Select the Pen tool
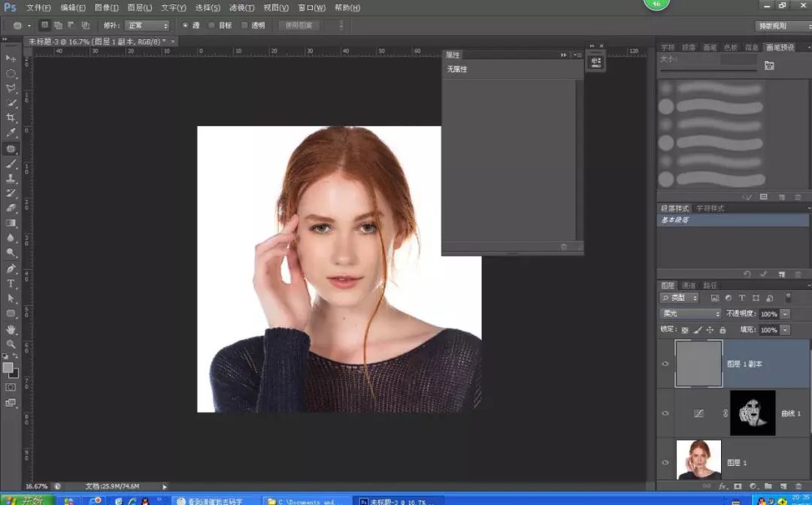This screenshot has height=505, width=812. 11,268
